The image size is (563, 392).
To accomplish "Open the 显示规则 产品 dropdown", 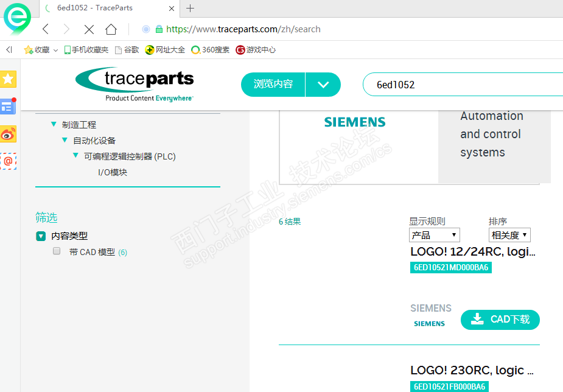I will (435, 235).
